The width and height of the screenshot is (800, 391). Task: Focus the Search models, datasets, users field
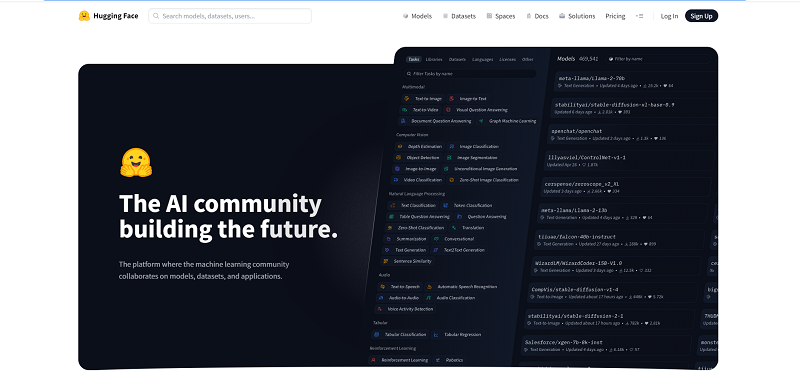pos(230,16)
